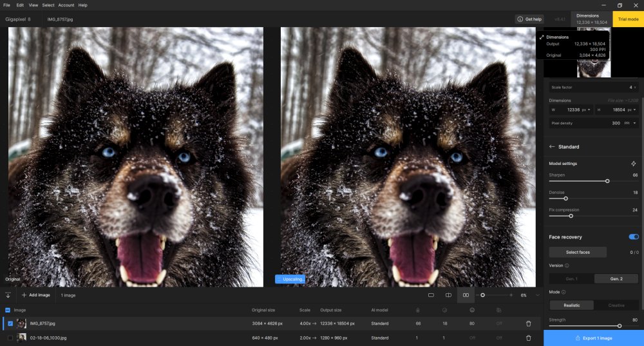Click the back arrow beside Standard
644x346 pixels.
pyautogui.click(x=552, y=147)
